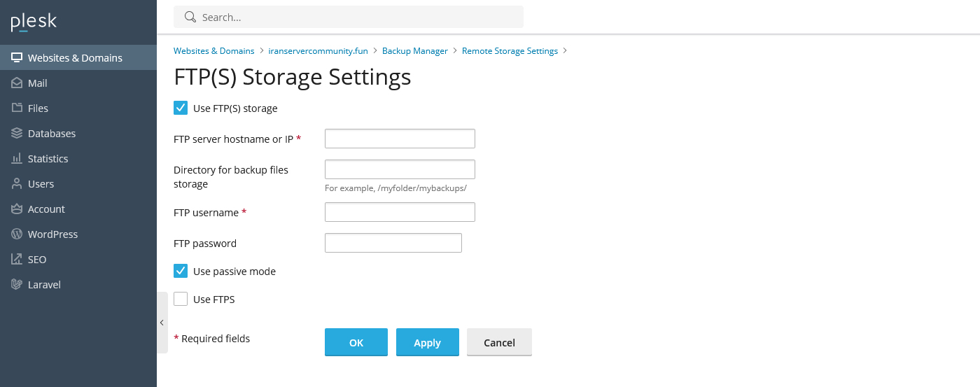Focus the FTP server hostname field
The height and width of the screenshot is (387, 980).
click(400, 139)
